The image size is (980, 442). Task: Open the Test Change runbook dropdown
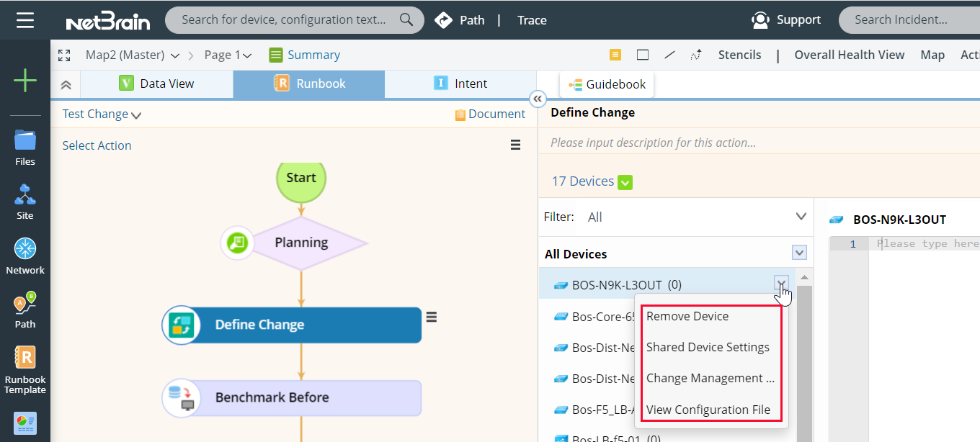click(x=102, y=114)
